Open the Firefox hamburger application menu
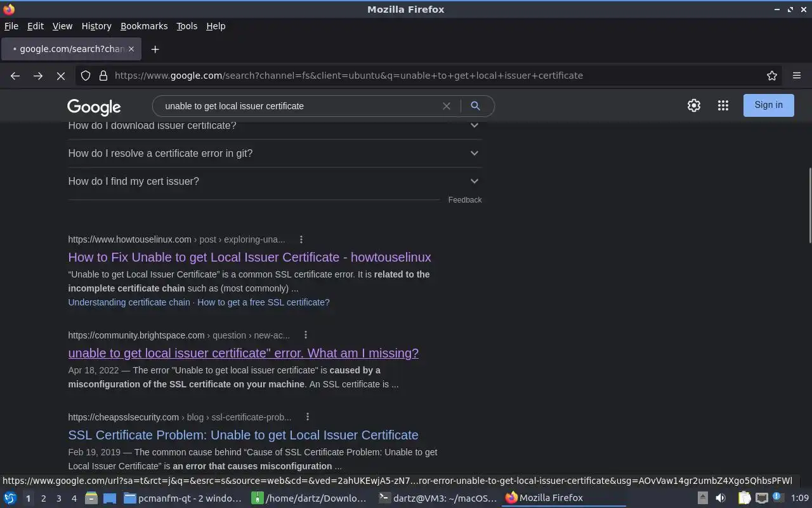This screenshot has height=508, width=812. point(797,76)
